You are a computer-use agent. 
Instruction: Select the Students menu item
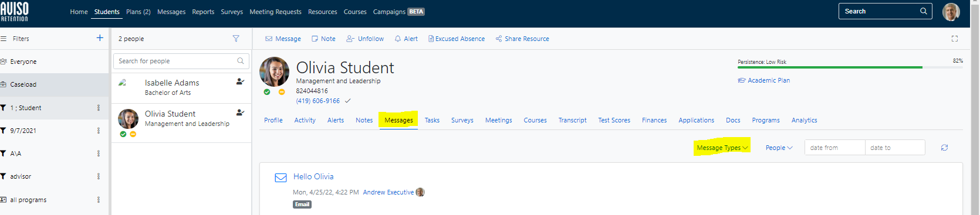(107, 12)
